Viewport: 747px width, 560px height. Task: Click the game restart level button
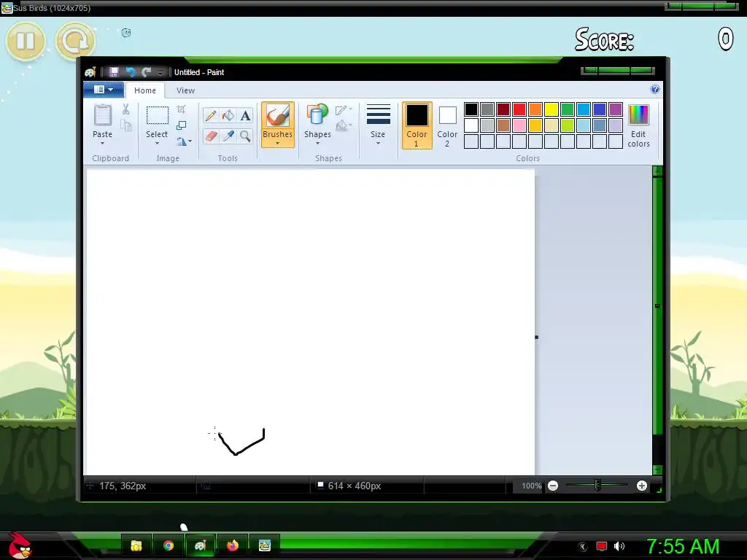(75, 41)
